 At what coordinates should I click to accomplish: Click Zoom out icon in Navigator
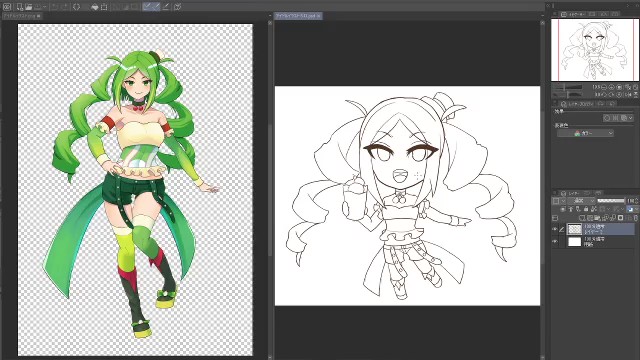coord(604,87)
